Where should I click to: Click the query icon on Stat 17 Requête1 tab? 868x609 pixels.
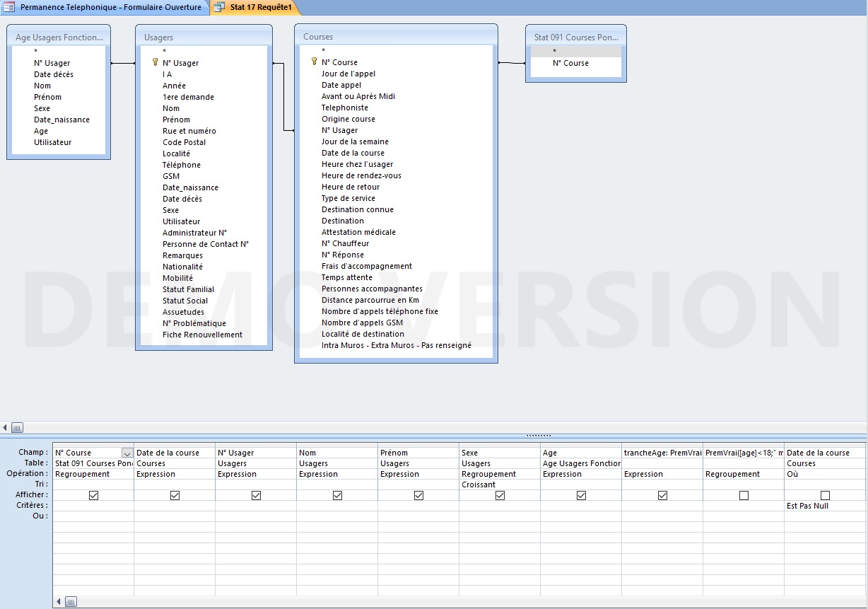[x=219, y=7]
